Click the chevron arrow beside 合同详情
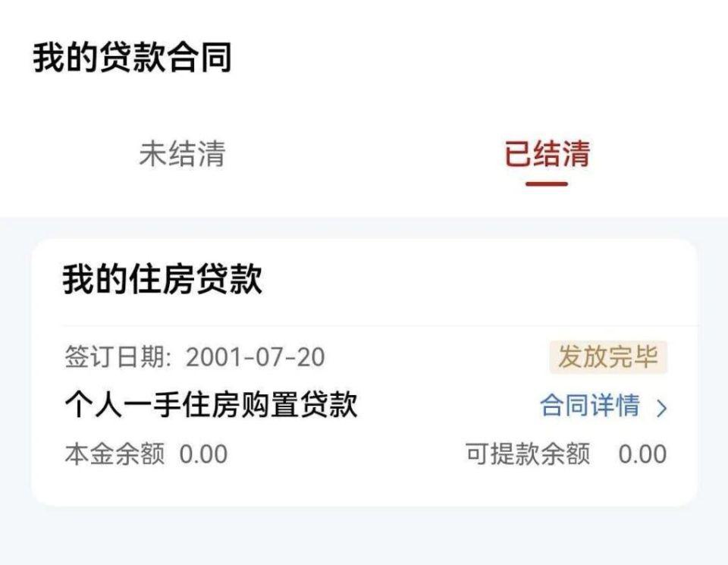728x565 pixels. coord(661,408)
